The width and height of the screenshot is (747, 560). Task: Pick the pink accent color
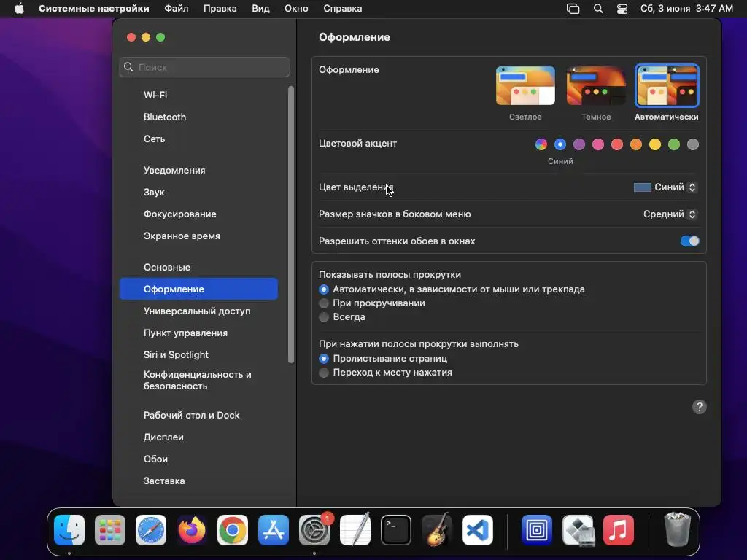click(x=598, y=144)
